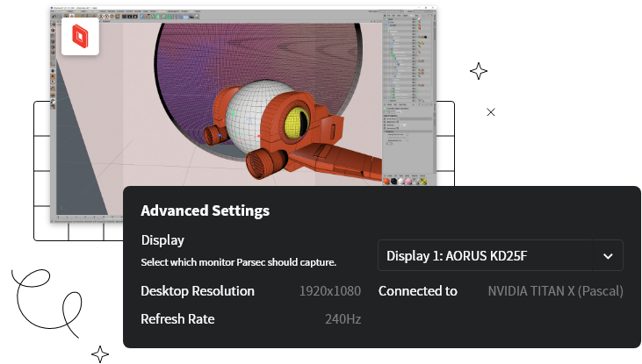This screenshot has width=642, height=364.
Task: Click the "Connected to" label
Action: click(418, 291)
